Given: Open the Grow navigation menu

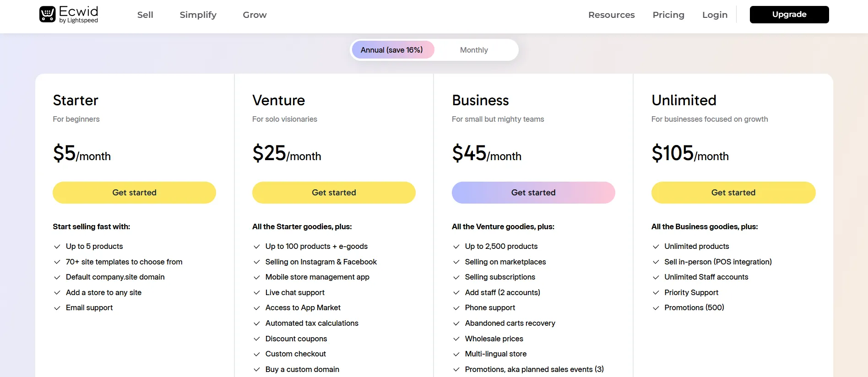Looking at the screenshot, I should (x=255, y=15).
